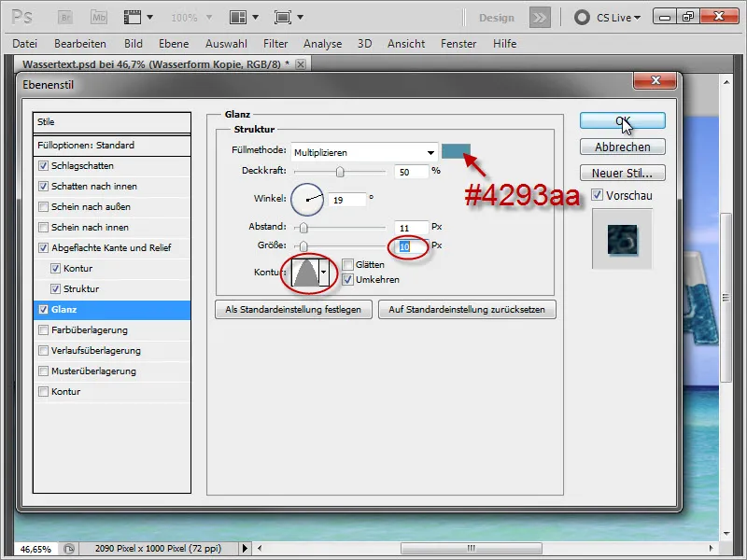The width and height of the screenshot is (747, 560).
Task: Expand the screen mode dropdown arrow
Action: (300, 17)
